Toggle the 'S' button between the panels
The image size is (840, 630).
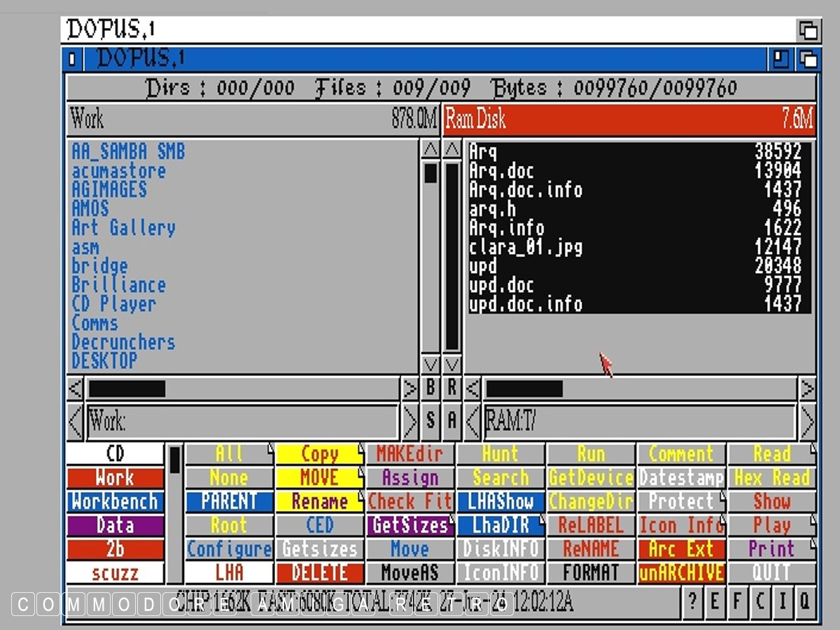[x=430, y=421]
